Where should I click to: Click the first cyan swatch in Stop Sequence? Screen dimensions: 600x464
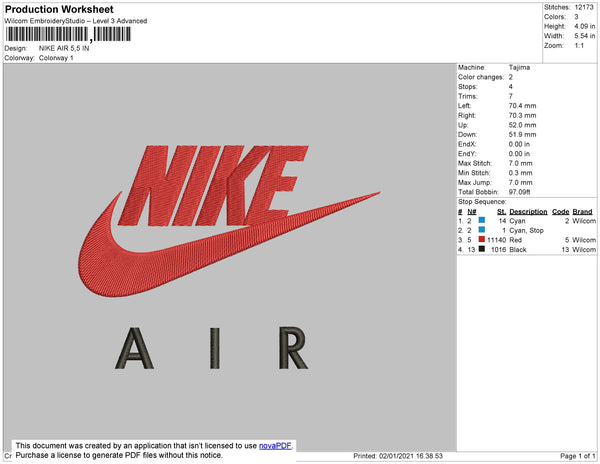click(482, 221)
